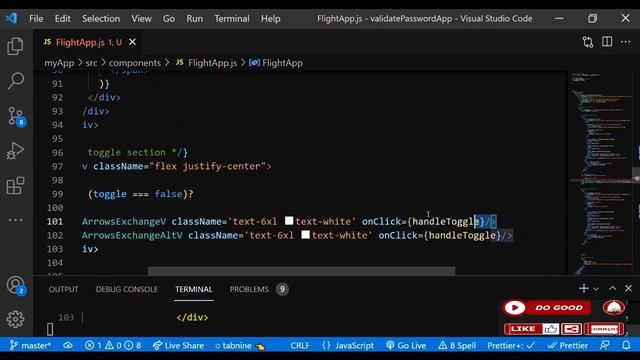Open the Run menu

click(x=194, y=19)
